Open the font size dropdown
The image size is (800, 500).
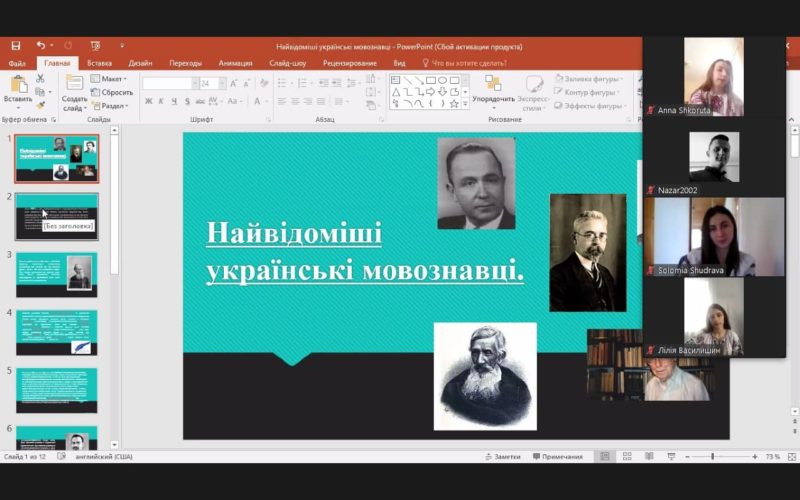[220, 84]
